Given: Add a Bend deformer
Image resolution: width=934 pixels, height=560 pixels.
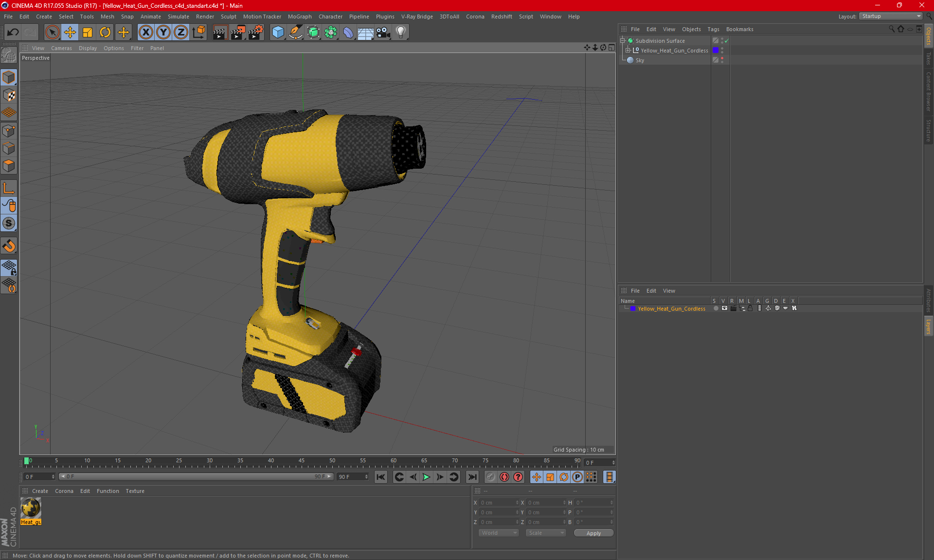Looking at the screenshot, I should pos(348,32).
